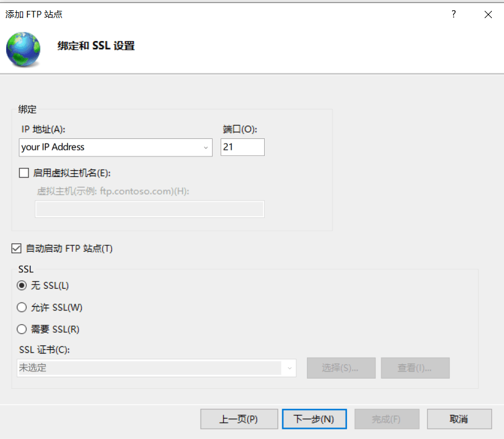The height and width of the screenshot is (439, 504).
Task: Click inside the IP address field
Action: coord(109,147)
